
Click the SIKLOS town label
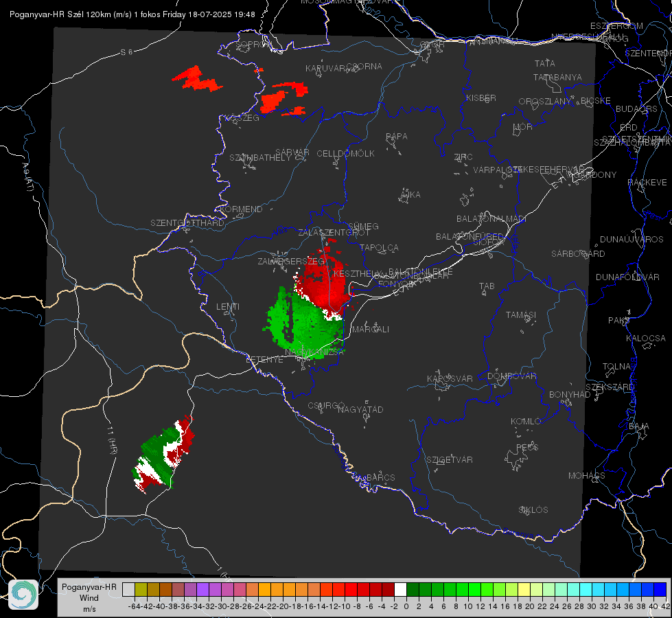coord(533,510)
